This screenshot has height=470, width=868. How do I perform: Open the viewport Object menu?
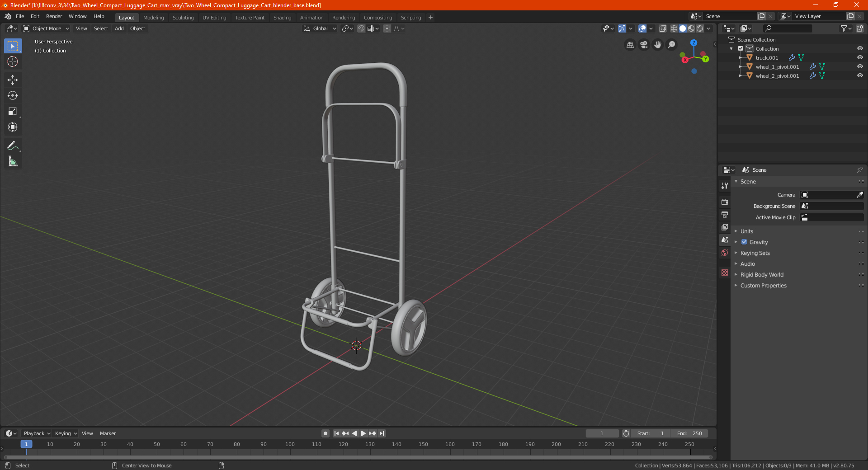pyautogui.click(x=137, y=28)
